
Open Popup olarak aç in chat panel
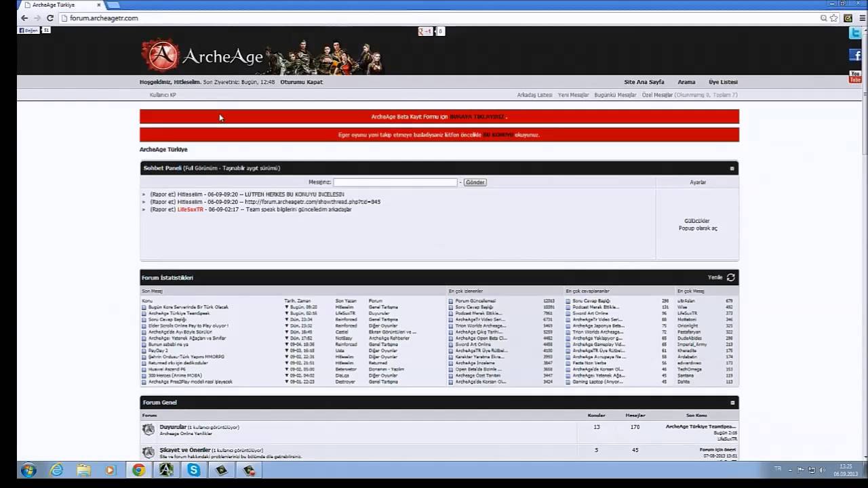coord(698,228)
